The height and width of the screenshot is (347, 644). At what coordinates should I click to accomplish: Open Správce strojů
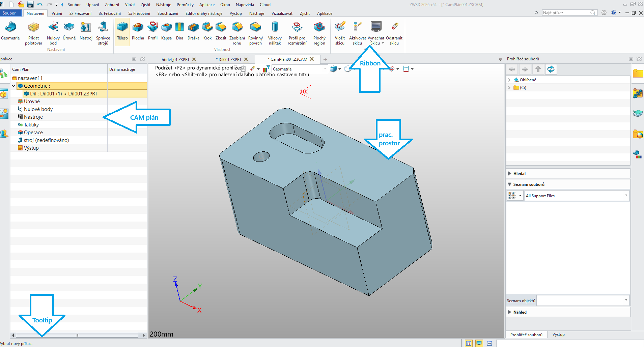point(103,33)
